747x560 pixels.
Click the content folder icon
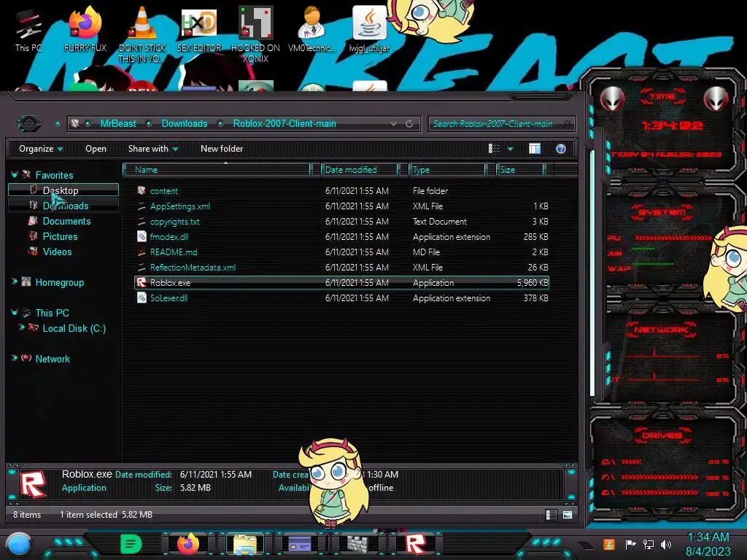point(142,190)
